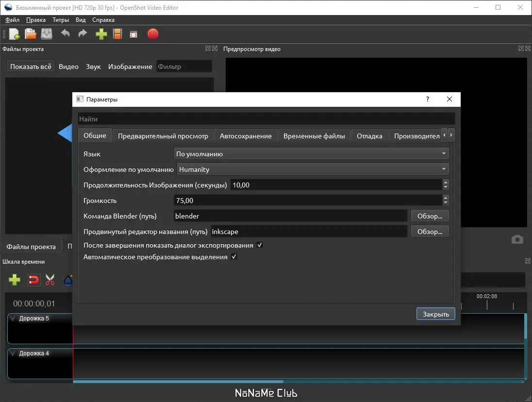Float the timeline panel with its corner icon

pyautogui.click(x=528, y=261)
